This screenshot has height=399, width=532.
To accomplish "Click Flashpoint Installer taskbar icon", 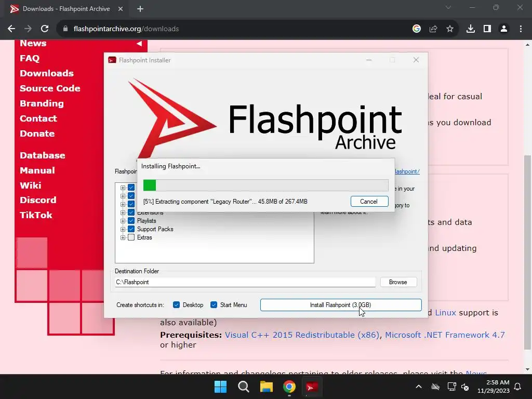I will pos(312,387).
